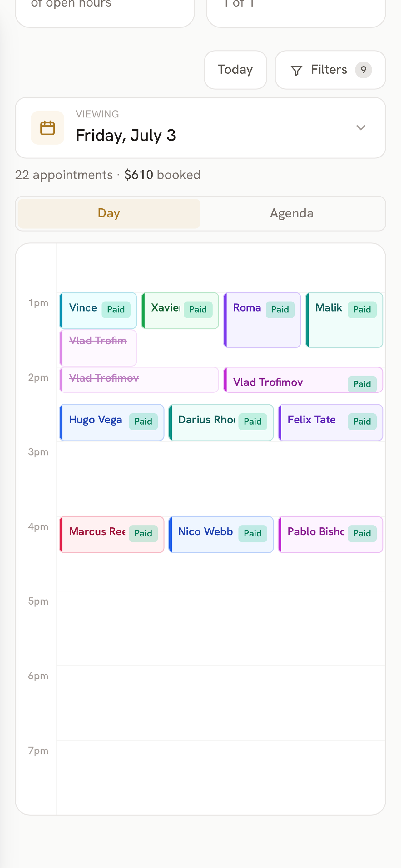Open the Friday, July 3 date selector
Screen dimensions: 401x868
(200, 128)
